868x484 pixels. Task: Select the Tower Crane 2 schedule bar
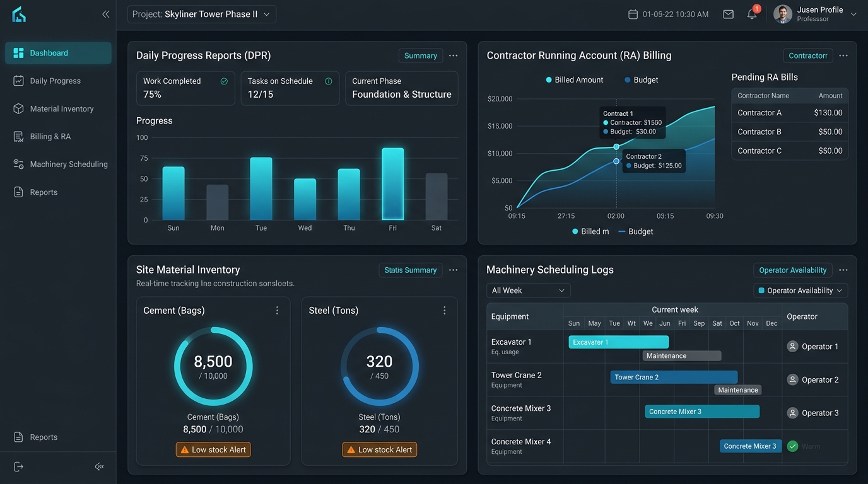point(674,377)
